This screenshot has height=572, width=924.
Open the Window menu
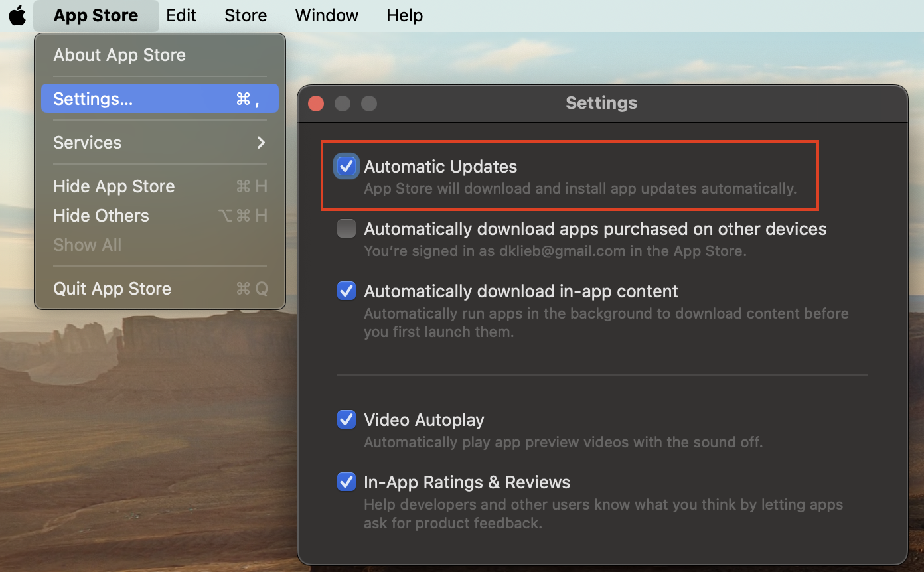coord(327,15)
